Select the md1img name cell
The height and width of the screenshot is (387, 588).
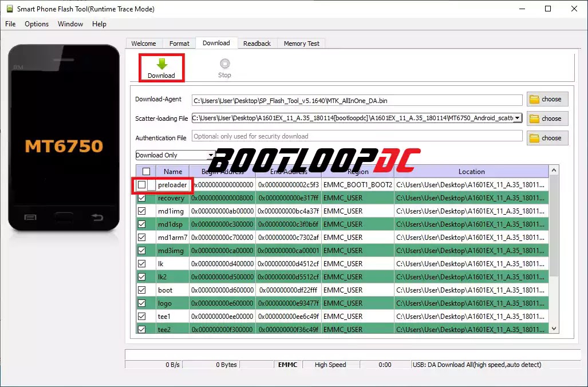(x=171, y=211)
